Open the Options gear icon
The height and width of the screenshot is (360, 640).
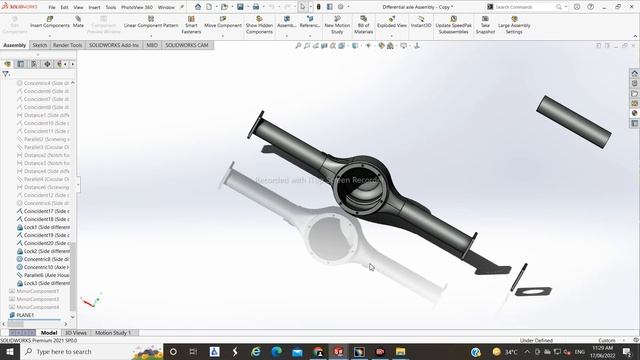341,7
